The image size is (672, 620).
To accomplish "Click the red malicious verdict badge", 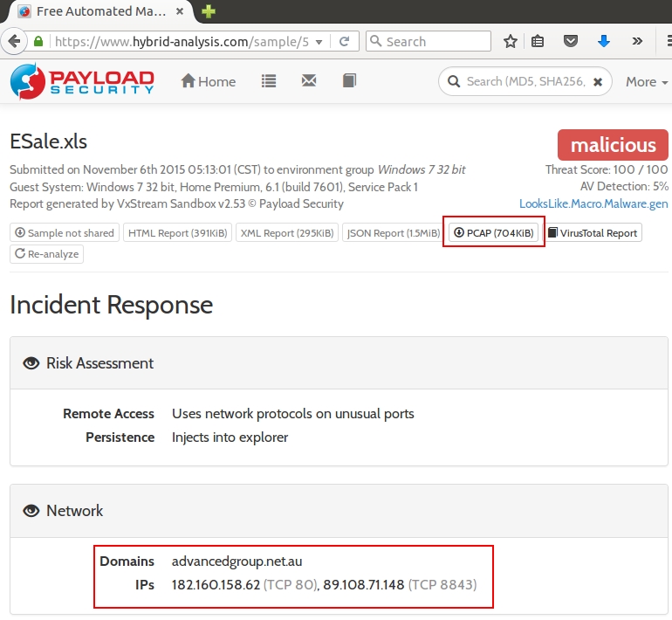I will click(613, 145).
